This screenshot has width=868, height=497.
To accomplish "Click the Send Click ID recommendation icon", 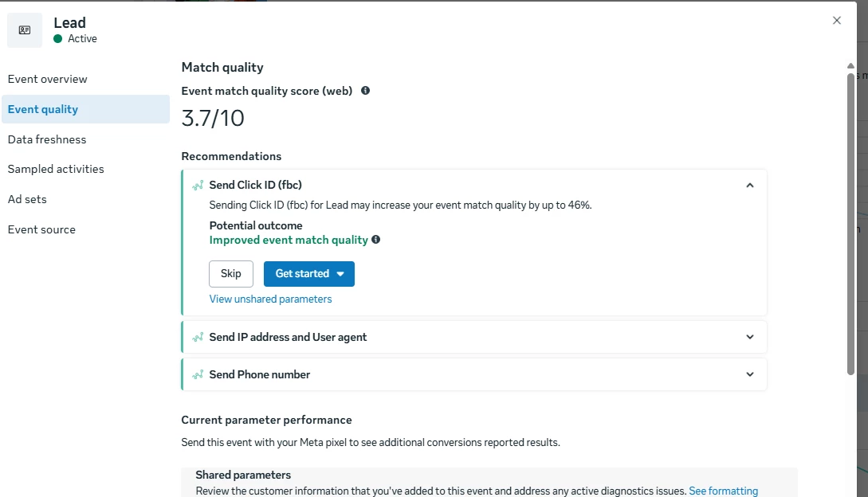I will (x=198, y=186).
